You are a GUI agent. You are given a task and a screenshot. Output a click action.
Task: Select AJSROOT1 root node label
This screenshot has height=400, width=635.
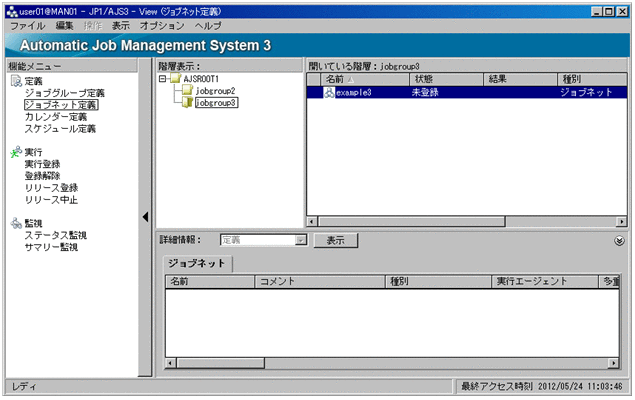tap(201, 79)
